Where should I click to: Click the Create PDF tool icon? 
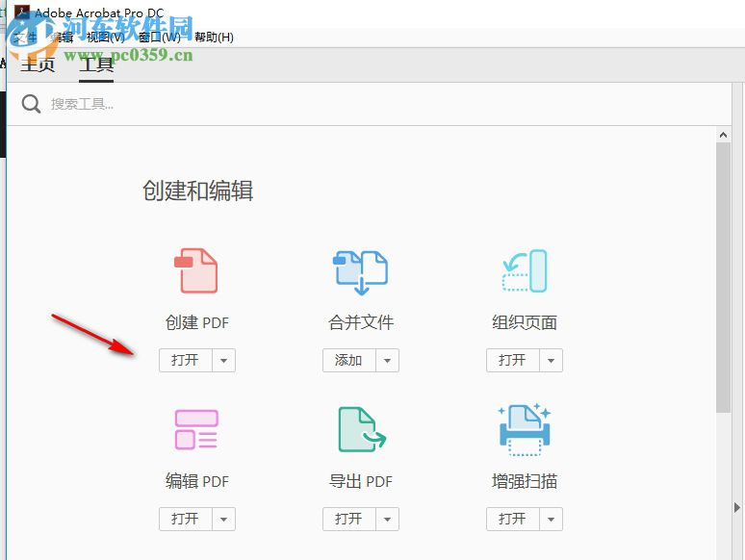(x=196, y=270)
